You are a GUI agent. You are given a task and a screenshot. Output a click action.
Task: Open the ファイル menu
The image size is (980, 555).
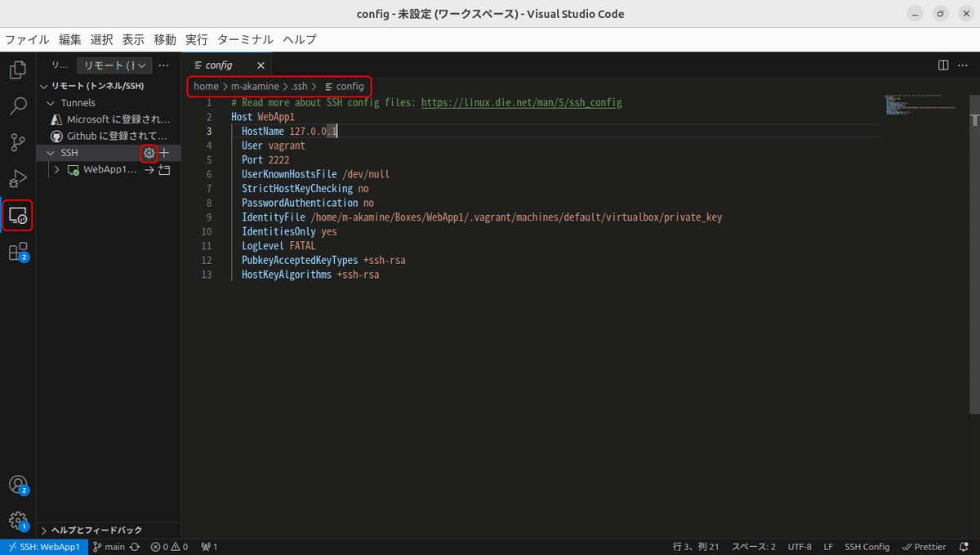point(27,39)
